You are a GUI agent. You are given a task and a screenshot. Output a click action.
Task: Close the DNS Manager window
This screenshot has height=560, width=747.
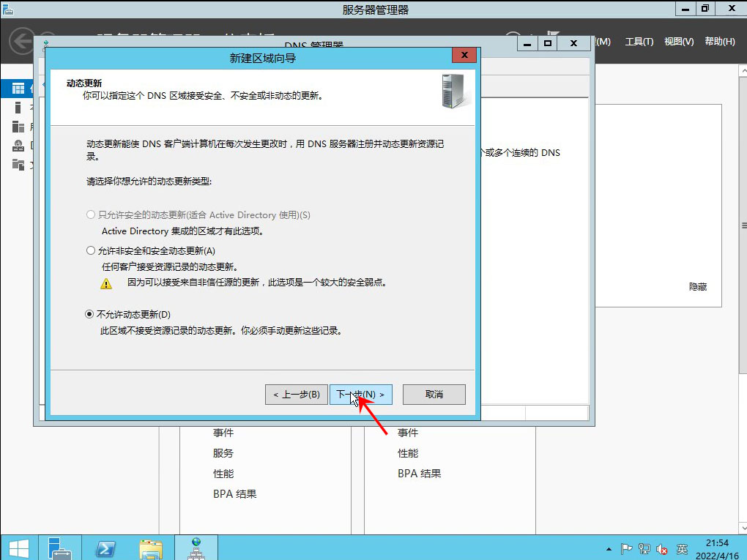click(573, 44)
